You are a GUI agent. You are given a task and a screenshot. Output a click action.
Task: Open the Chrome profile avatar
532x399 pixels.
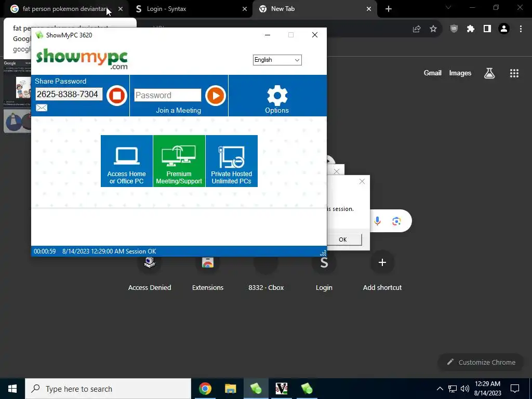[504, 29]
